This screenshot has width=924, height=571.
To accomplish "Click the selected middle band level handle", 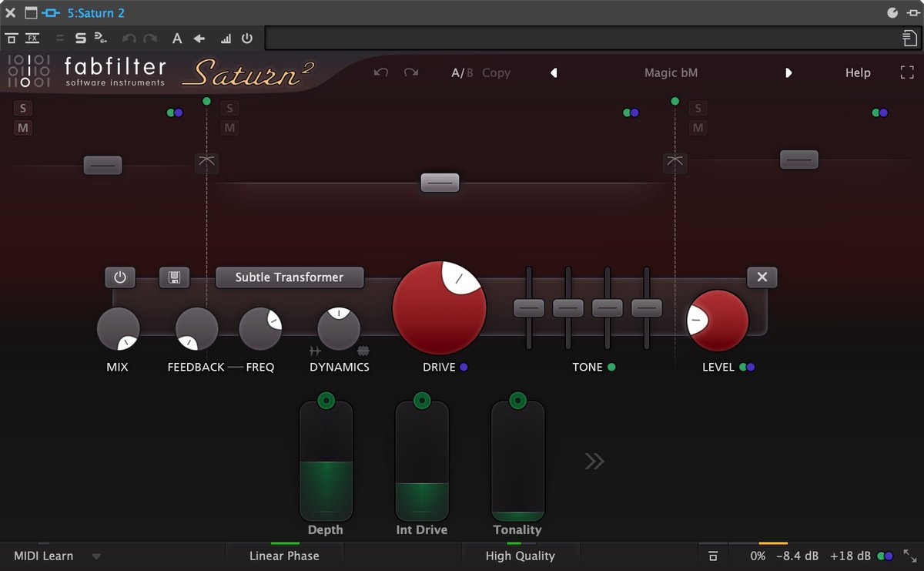I will [440, 183].
